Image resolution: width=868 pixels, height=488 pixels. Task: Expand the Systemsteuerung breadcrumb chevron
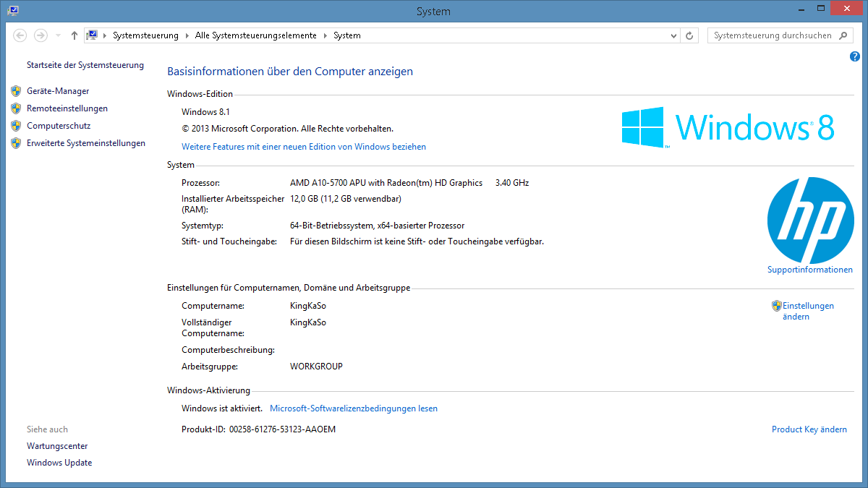(x=188, y=35)
